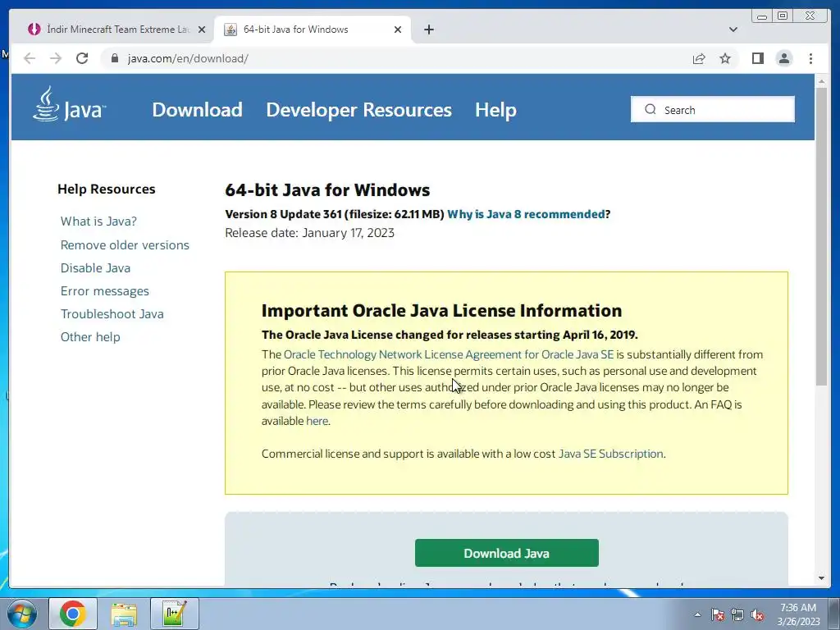Open the Windows Start button

22,614
